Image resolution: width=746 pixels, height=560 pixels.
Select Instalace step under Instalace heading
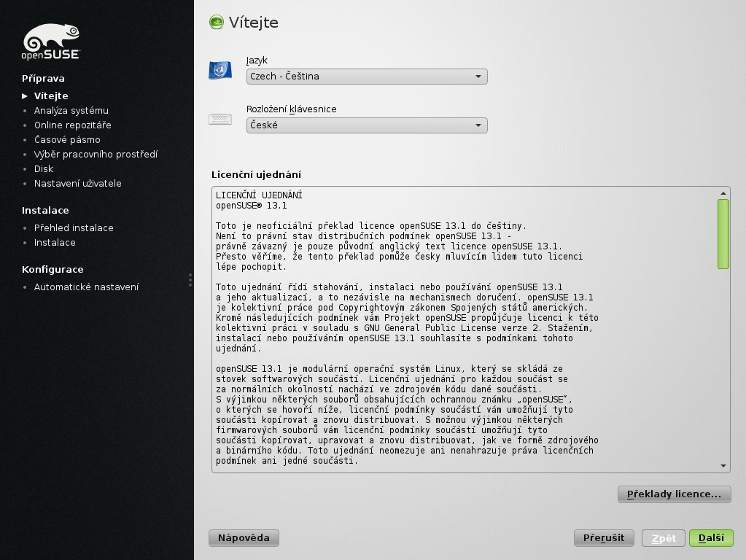coord(55,243)
